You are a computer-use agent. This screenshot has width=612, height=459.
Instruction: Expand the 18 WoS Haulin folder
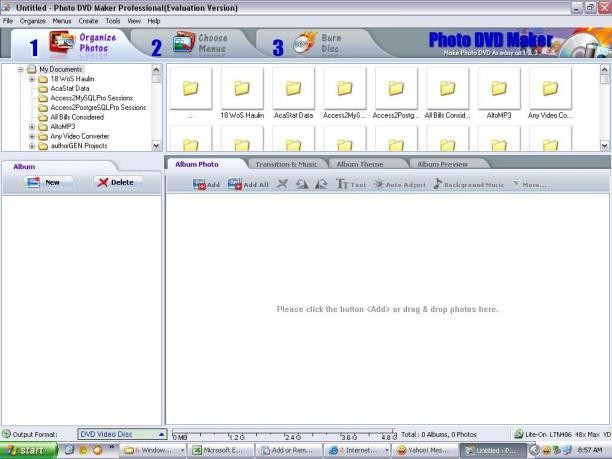(32, 79)
